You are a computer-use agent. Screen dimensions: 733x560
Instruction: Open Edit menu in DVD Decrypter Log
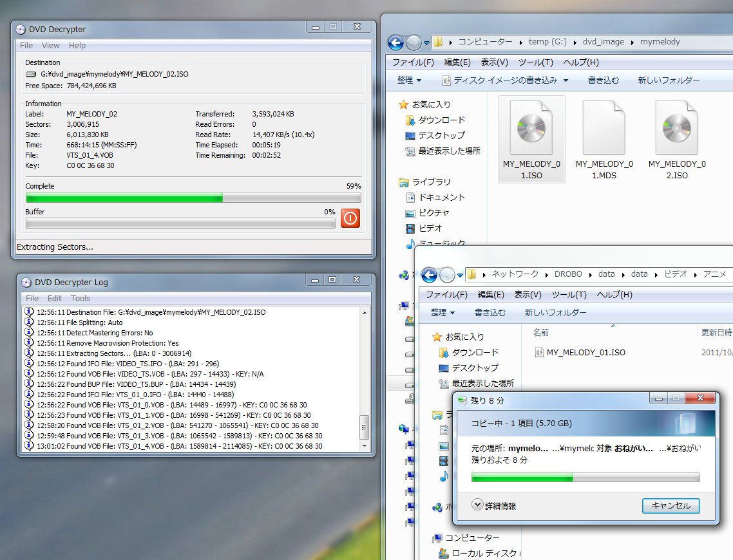tap(54, 299)
